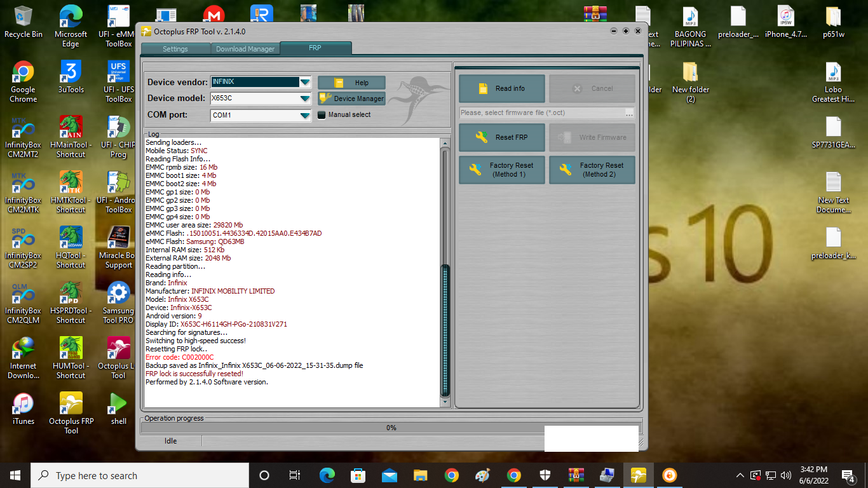
Task: Expand Device model dropdown arrow
Action: (x=305, y=98)
